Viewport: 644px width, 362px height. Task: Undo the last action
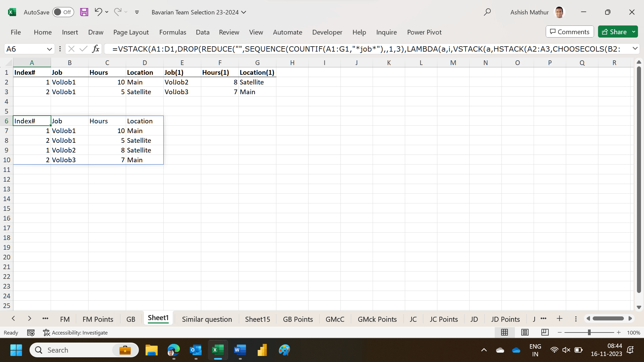tap(98, 12)
